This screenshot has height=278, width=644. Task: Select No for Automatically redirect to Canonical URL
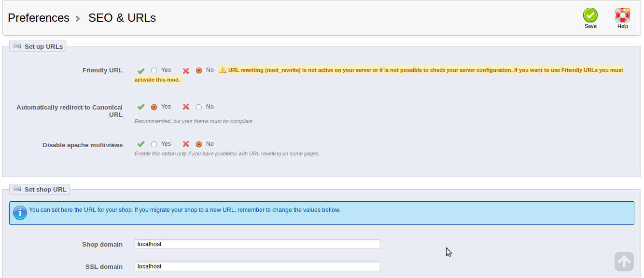(x=199, y=107)
